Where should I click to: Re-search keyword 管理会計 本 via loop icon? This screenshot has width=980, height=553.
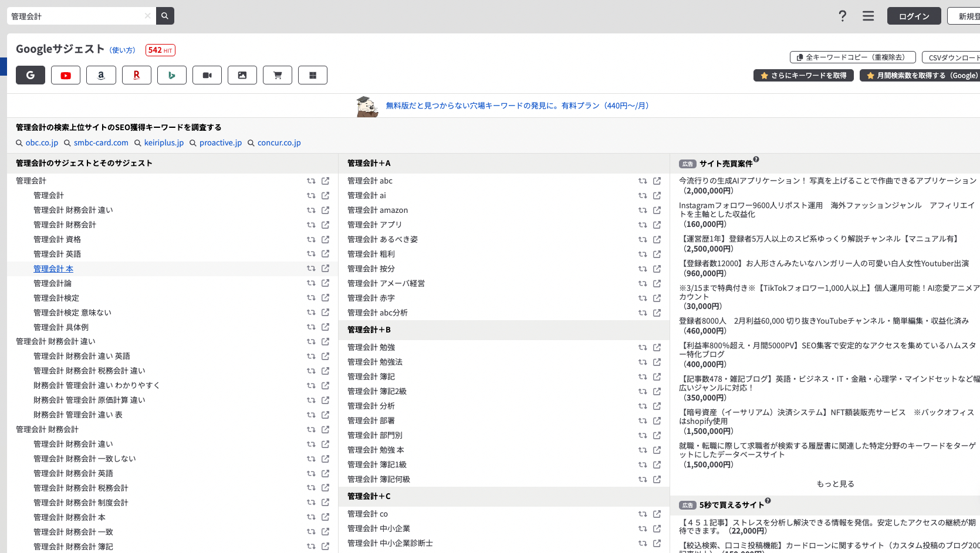pos(310,268)
